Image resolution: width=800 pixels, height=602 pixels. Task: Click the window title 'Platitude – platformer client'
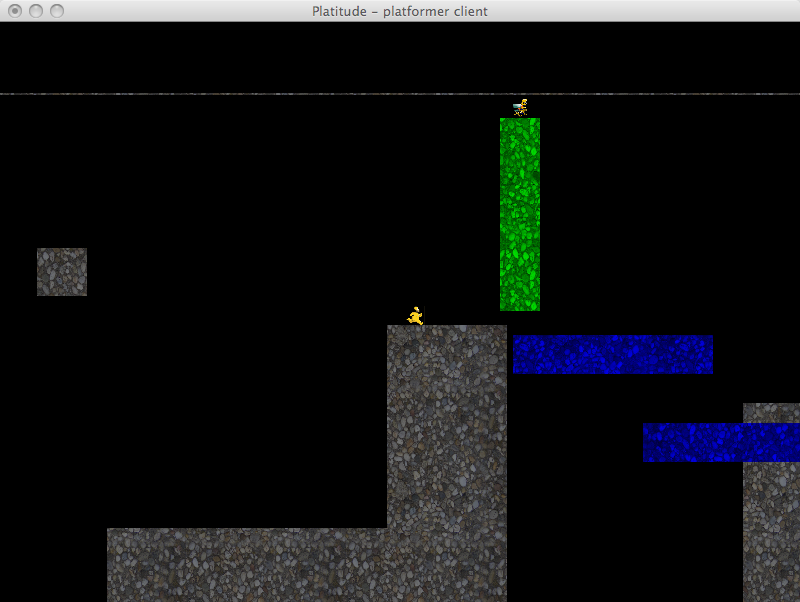(400, 11)
